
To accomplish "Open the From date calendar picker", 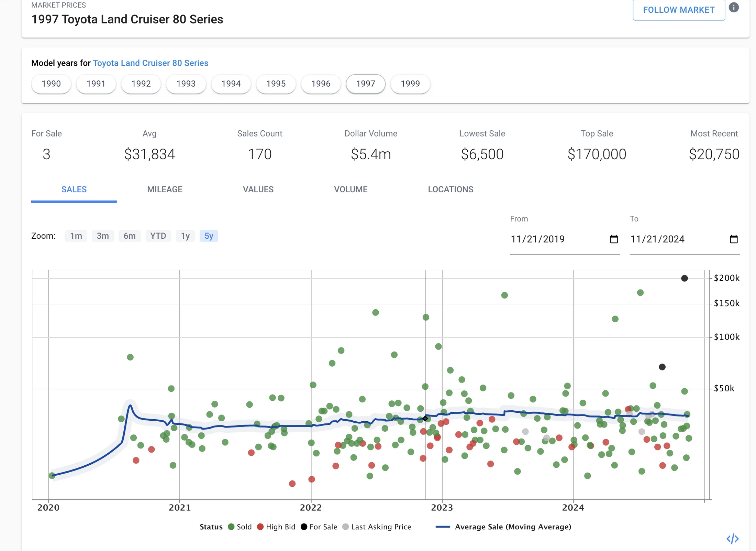I will click(x=614, y=239).
